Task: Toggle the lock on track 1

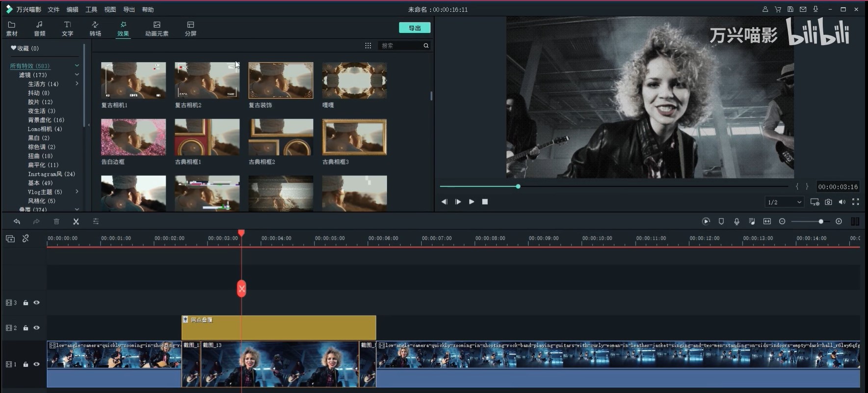Action: coord(26,364)
